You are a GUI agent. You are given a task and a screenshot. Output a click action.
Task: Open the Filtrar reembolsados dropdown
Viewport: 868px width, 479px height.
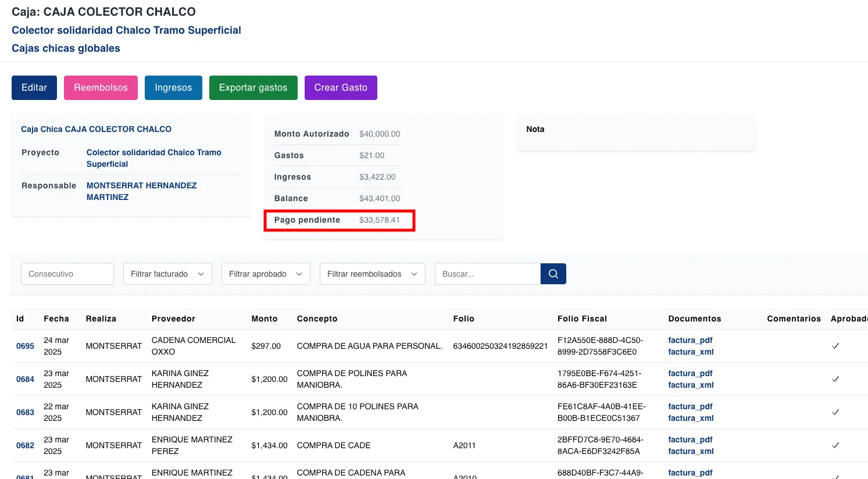pyautogui.click(x=372, y=274)
